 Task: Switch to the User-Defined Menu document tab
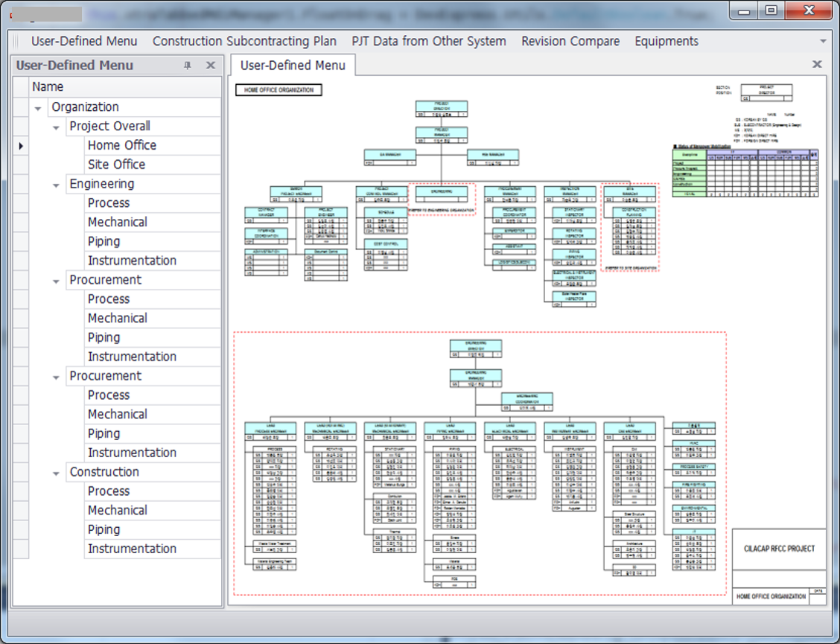293,66
